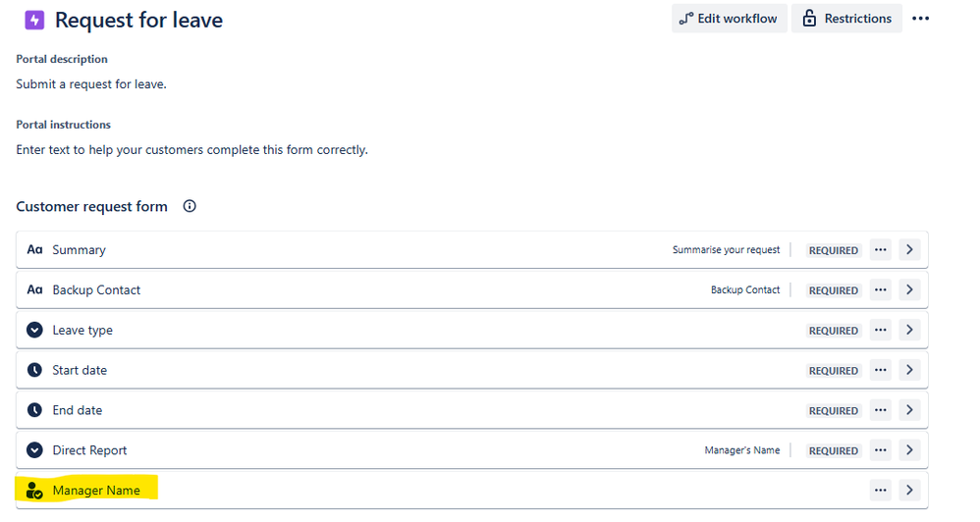Expand the Summary field chevron
This screenshot has width=980, height=522.
(x=909, y=250)
